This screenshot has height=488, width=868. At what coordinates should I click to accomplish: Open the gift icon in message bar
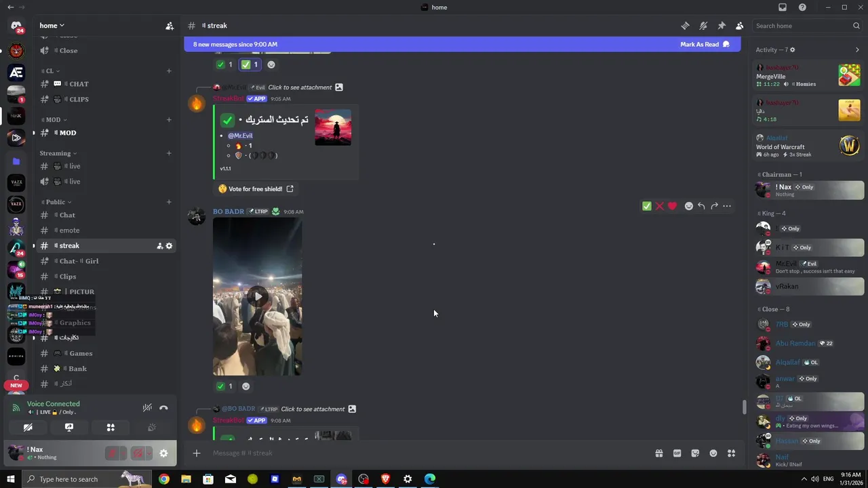(658, 453)
